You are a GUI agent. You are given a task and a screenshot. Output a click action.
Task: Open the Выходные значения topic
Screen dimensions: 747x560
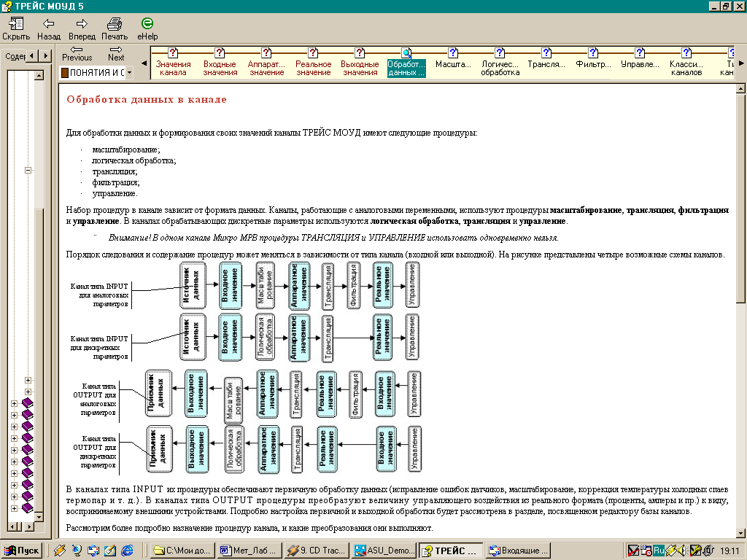[x=360, y=63]
